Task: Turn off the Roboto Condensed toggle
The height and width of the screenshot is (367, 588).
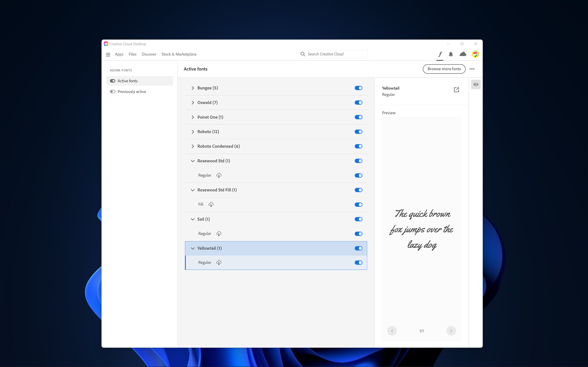Action: point(358,146)
